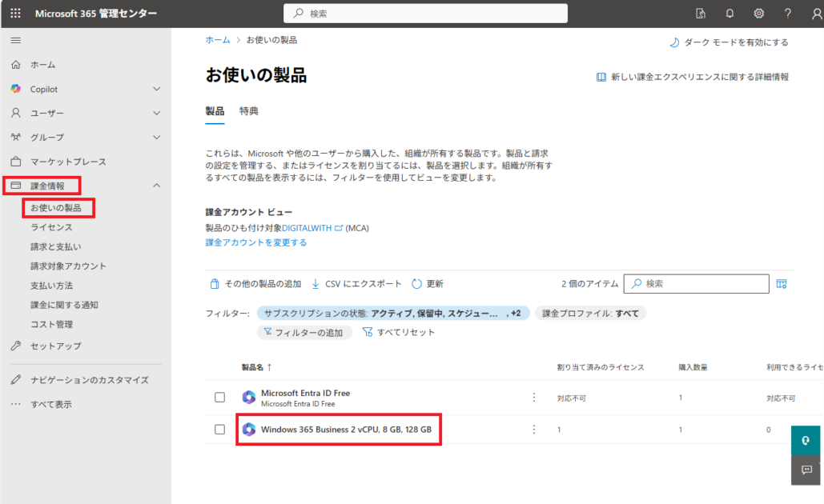The width and height of the screenshot is (824, 504).
Task: Focus the top 検索 search box
Action: [x=425, y=14]
